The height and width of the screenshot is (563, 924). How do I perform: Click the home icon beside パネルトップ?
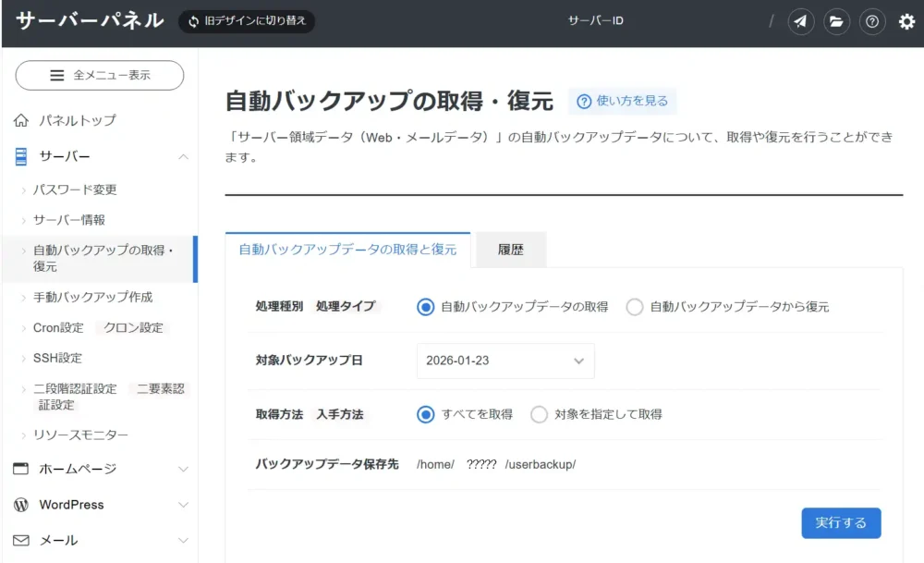point(20,121)
